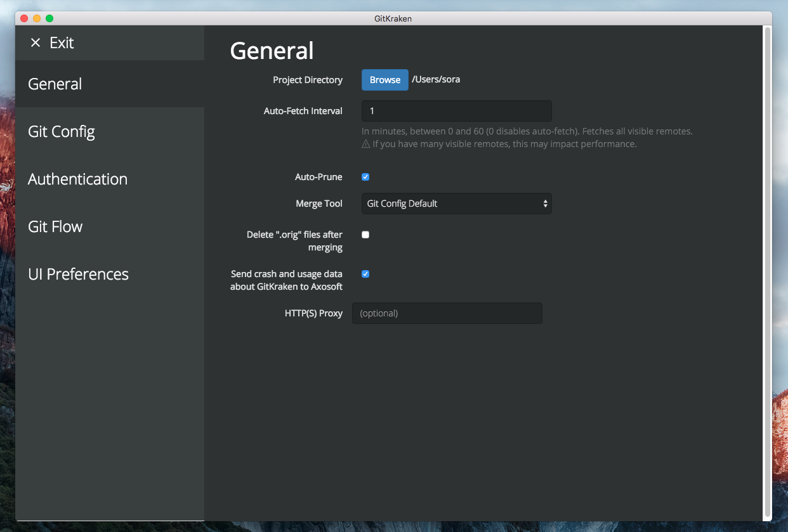The image size is (788, 532).
Task: Expand the Merge Tool dropdown
Action: (456, 204)
